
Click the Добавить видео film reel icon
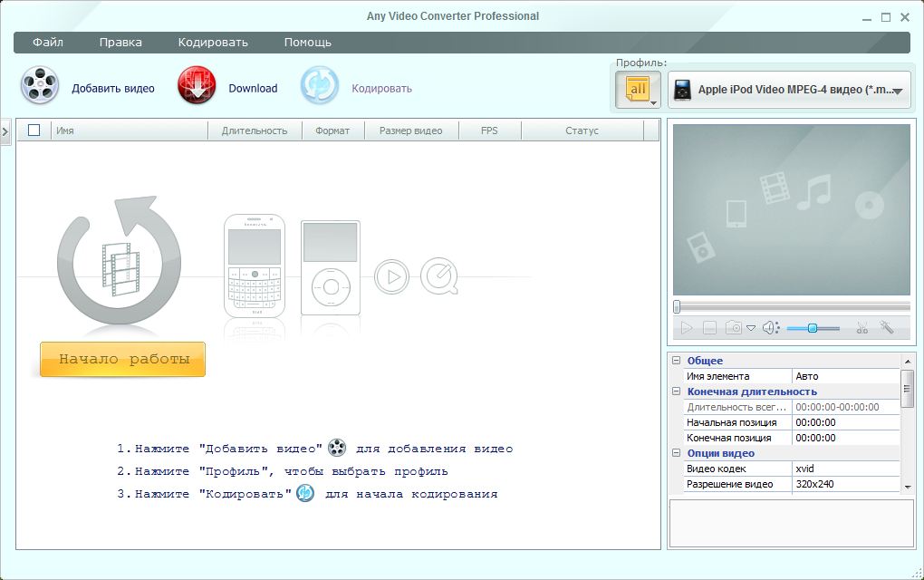40,87
